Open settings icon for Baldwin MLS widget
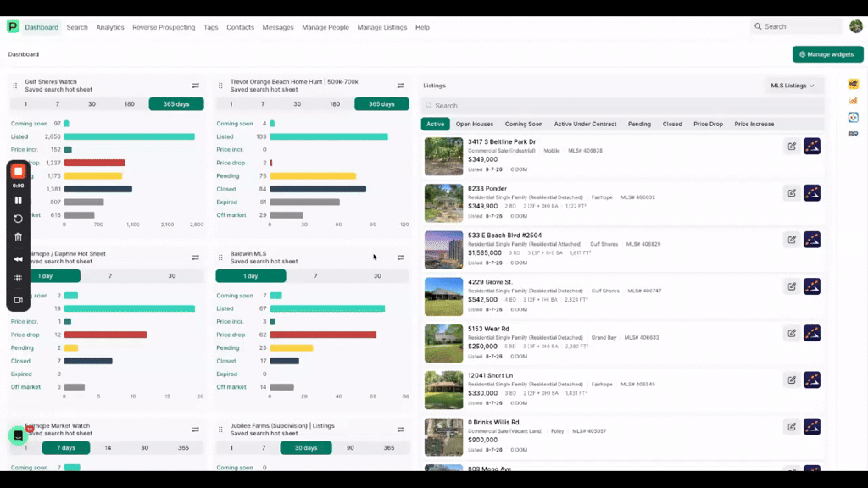This screenshot has height=488, width=868. tap(401, 258)
